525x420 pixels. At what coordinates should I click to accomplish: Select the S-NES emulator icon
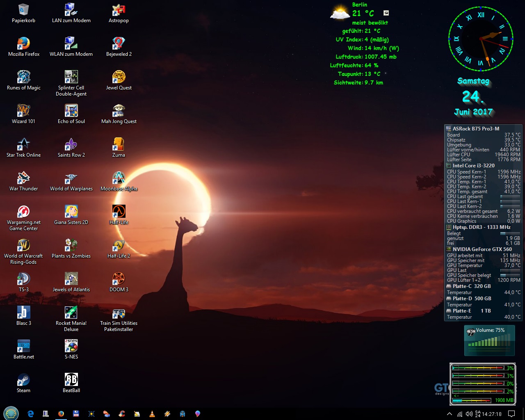71,349
